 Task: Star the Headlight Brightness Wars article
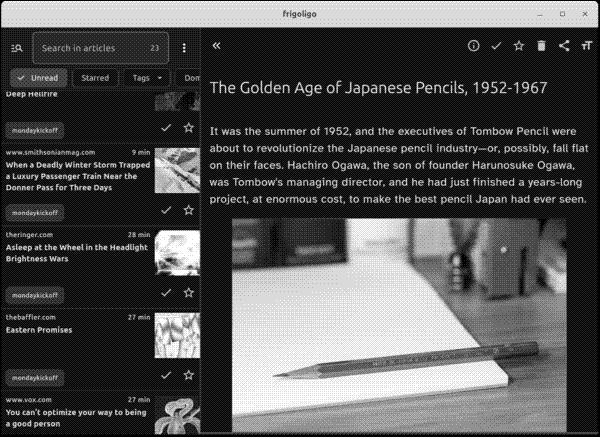189,293
